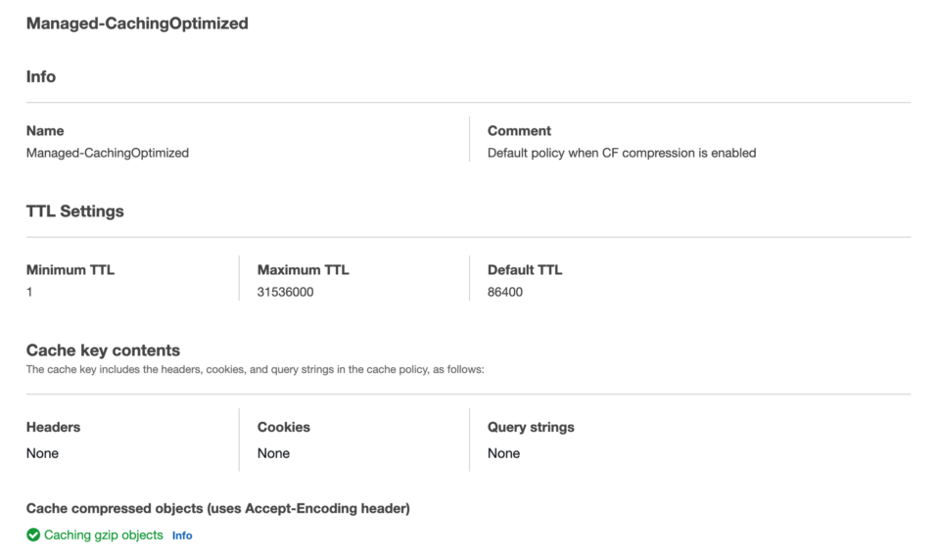The width and height of the screenshot is (940, 560).
Task: Click the Cache compressed objects label
Action: coord(218,508)
